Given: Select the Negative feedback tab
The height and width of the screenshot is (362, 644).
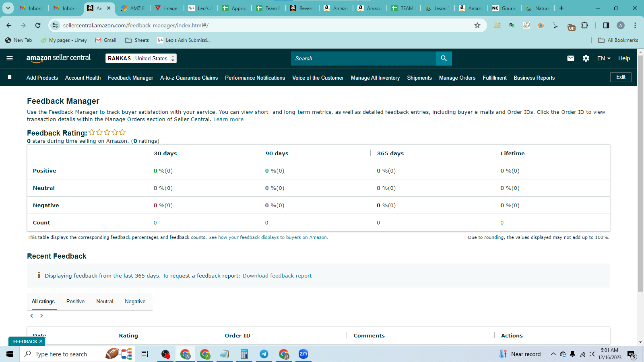Looking at the screenshot, I should [135, 301].
